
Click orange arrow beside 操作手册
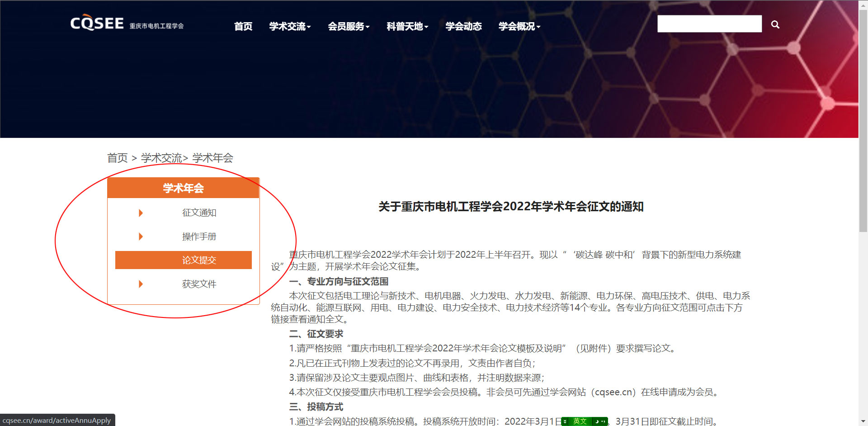coord(141,237)
